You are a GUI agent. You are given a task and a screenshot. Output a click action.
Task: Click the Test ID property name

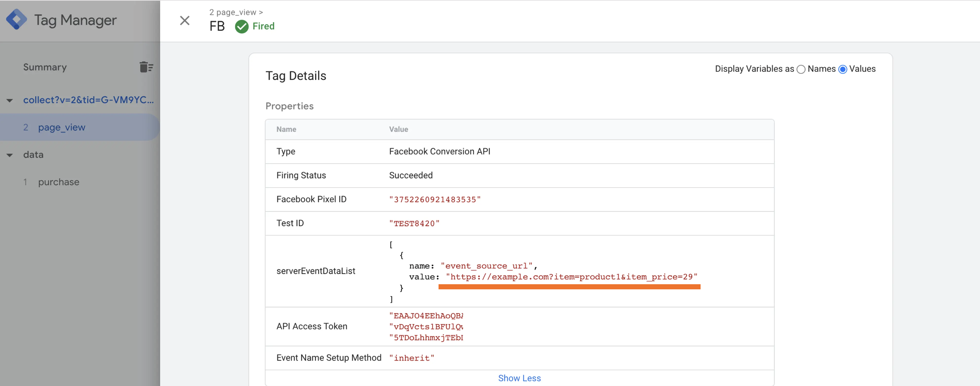pyautogui.click(x=290, y=223)
